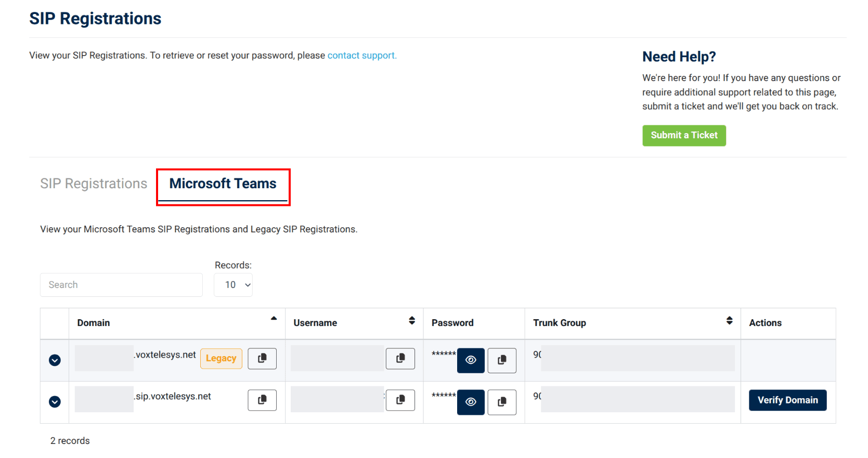Image resolution: width=868 pixels, height=458 pixels.
Task: Reveal password in sip.voxtelesys.net row
Action: pyautogui.click(x=471, y=402)
